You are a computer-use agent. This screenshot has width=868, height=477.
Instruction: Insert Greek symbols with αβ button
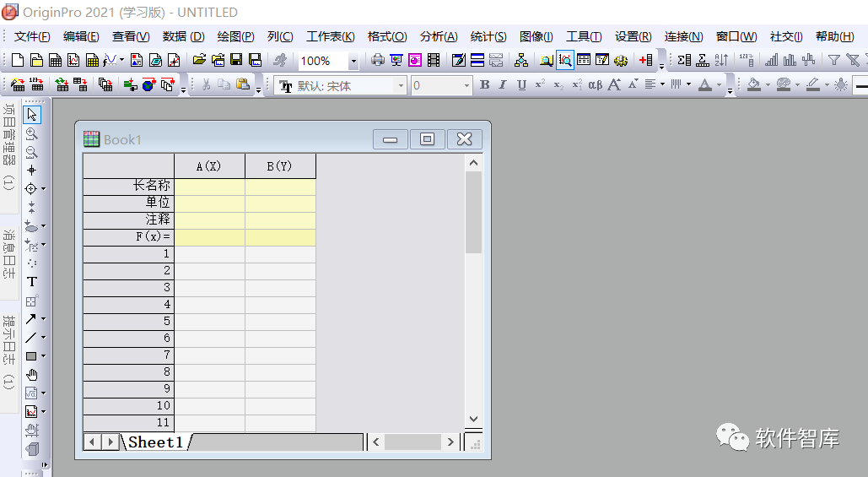[x=595, y=84]
